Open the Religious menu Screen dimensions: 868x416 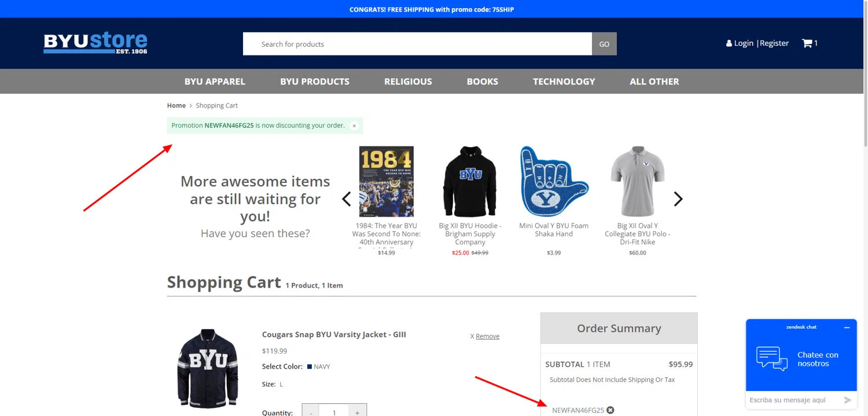click(x=408, y=82)
